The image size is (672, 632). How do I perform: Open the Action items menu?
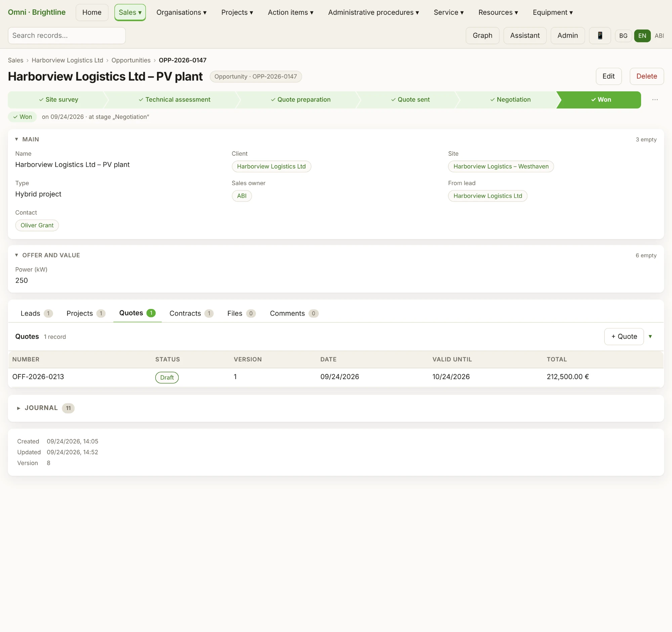point(290,12)
